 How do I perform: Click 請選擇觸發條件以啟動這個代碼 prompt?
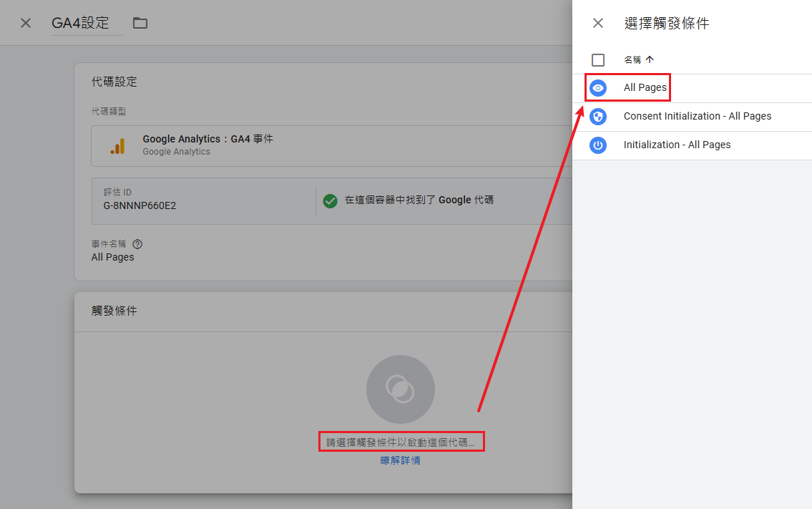pos(401,442)
